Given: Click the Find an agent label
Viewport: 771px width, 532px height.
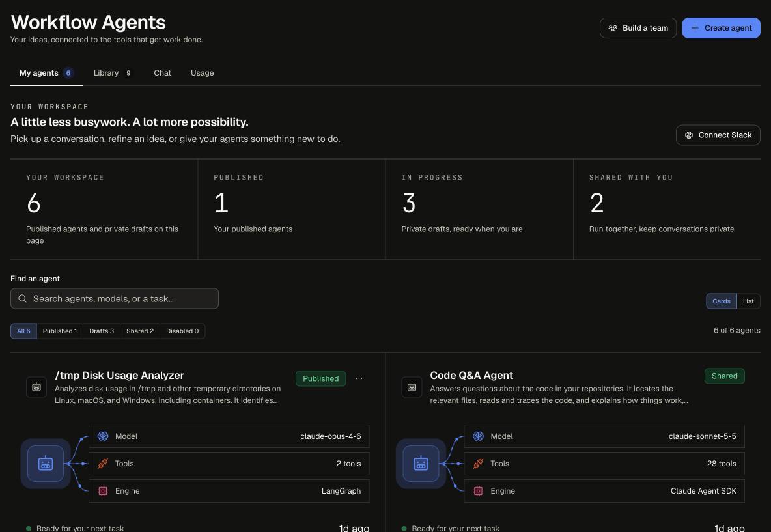Looking at the screenshot, I should pyautogui.click(x=35, y=278).
